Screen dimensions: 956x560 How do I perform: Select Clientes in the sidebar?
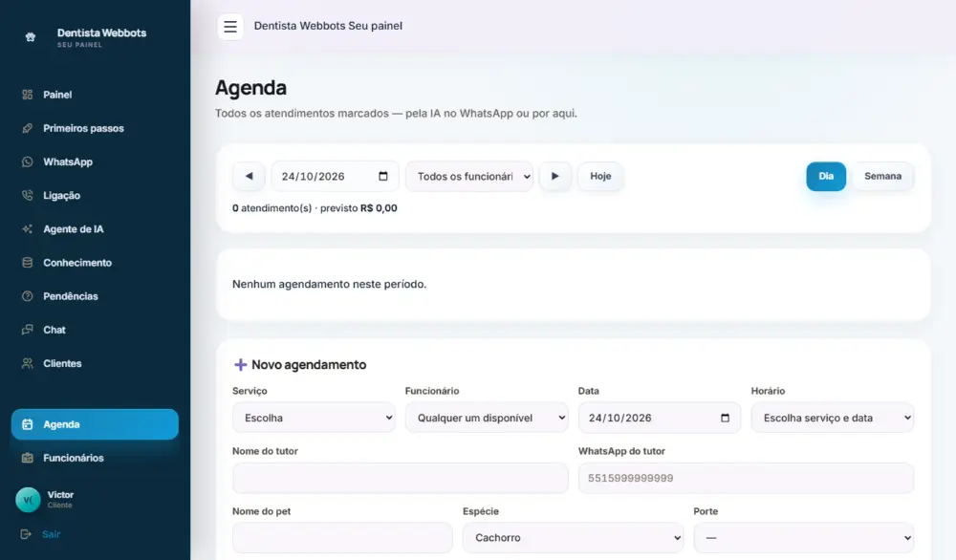coord(95,363)
